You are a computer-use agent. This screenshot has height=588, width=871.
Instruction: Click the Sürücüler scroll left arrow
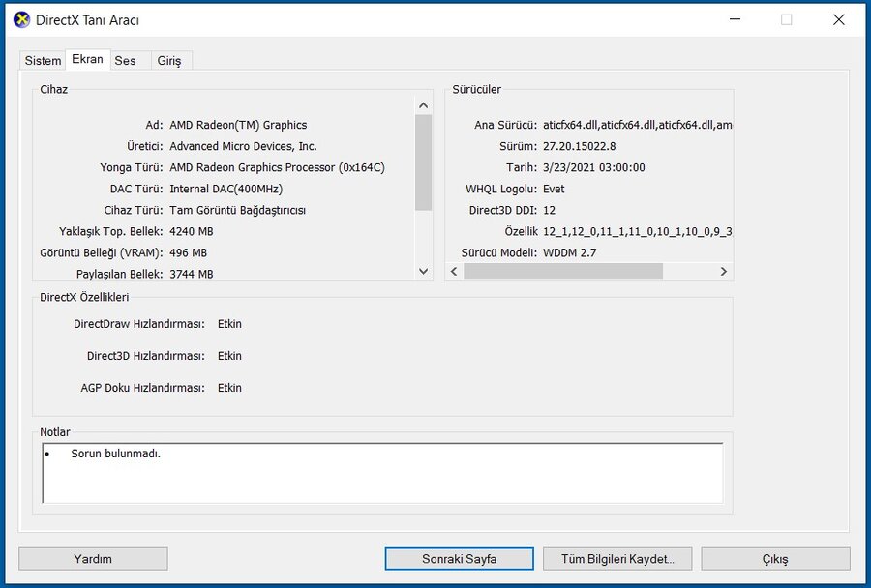454,272
